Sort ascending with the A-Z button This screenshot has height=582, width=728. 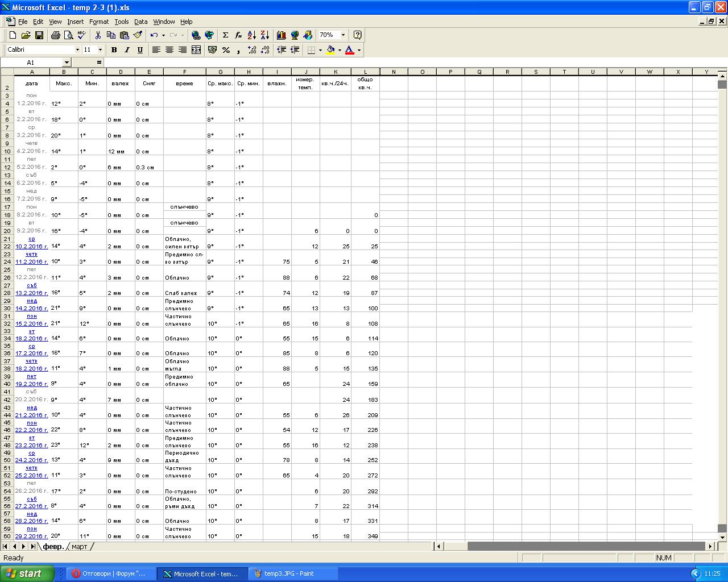[x=252, y=35]
